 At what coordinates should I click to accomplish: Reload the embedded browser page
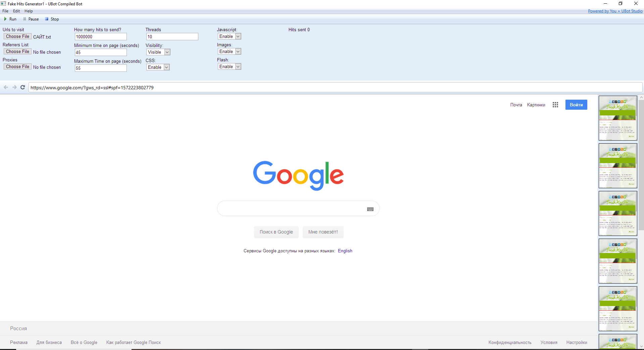tap(23, 87)
